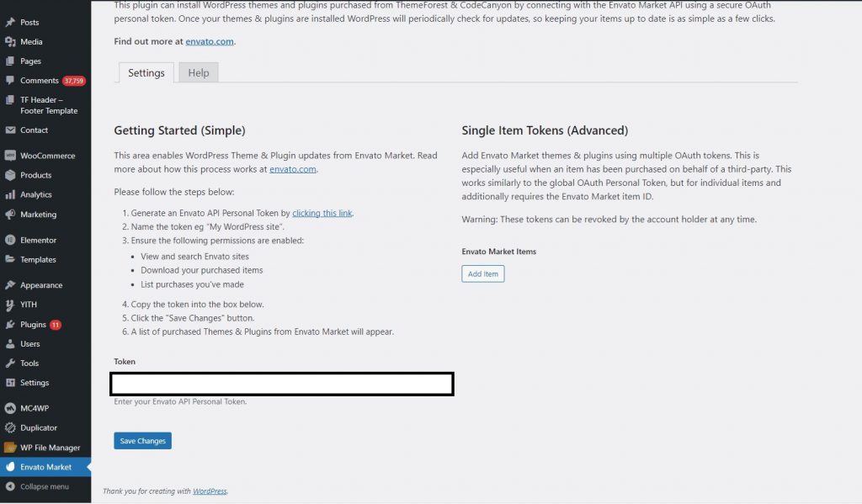The image size is (862, 504).
Task: Click the Add Item button
Action: (483, 273)
